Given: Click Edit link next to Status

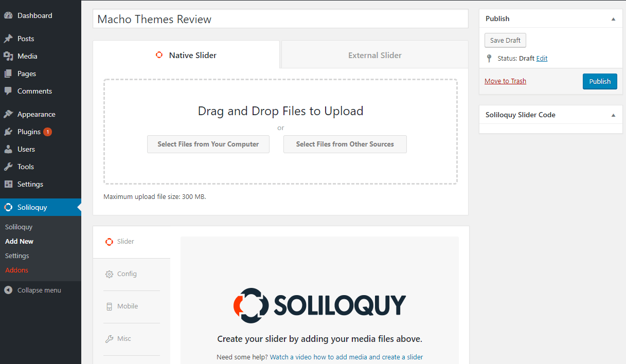Looking at the screenshot, I should (542, 59).
